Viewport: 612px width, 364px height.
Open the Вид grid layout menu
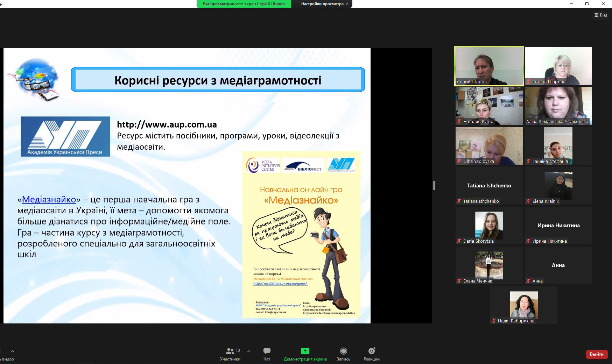coord(601,15)
